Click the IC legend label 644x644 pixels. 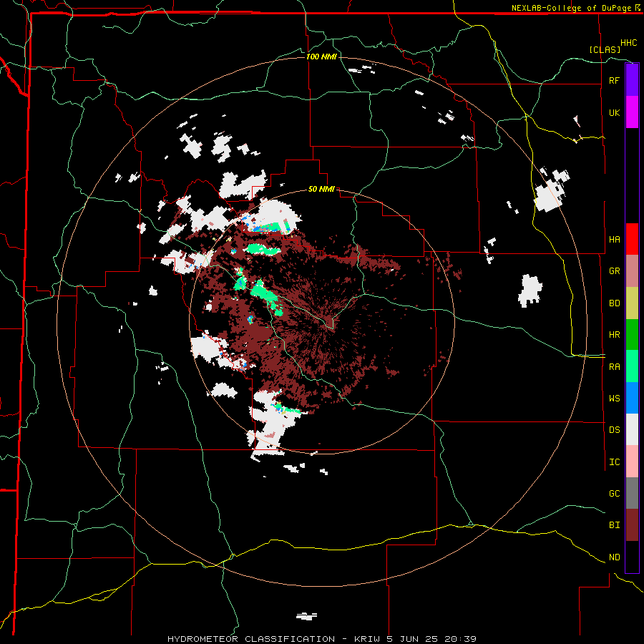614,462
